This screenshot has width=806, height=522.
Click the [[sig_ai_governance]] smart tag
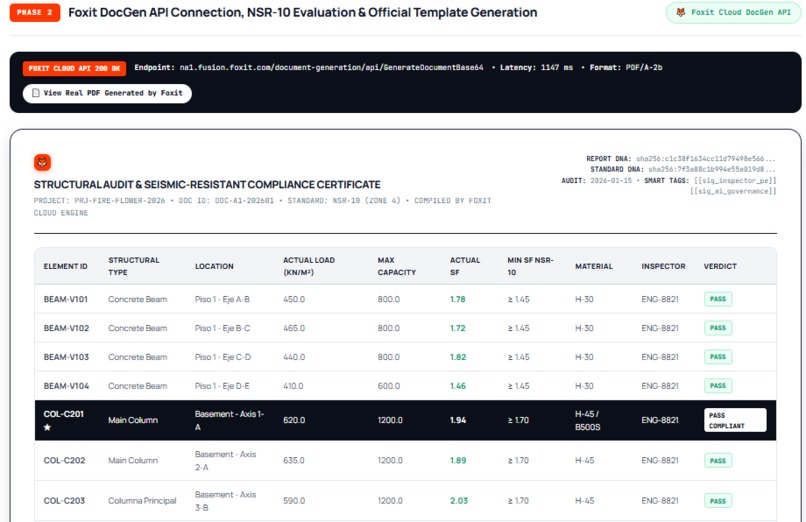click(x=733, y=191)
